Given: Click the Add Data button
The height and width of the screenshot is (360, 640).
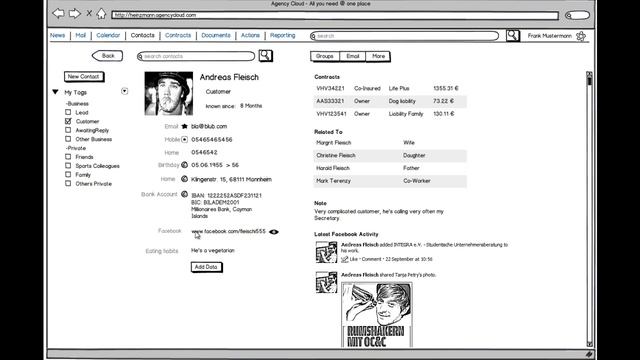Looking at the screenshot, I should [x=206, y=267].
